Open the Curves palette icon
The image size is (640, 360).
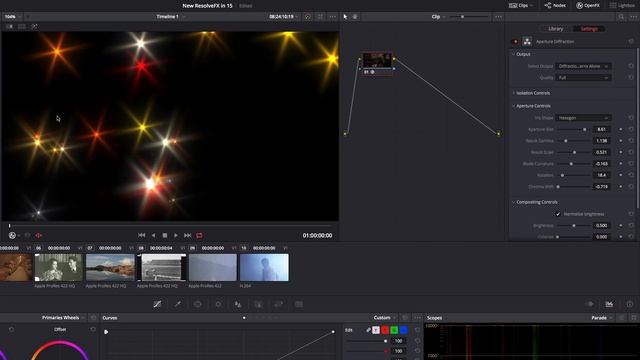pyautogui.click(x=157, y=304)
